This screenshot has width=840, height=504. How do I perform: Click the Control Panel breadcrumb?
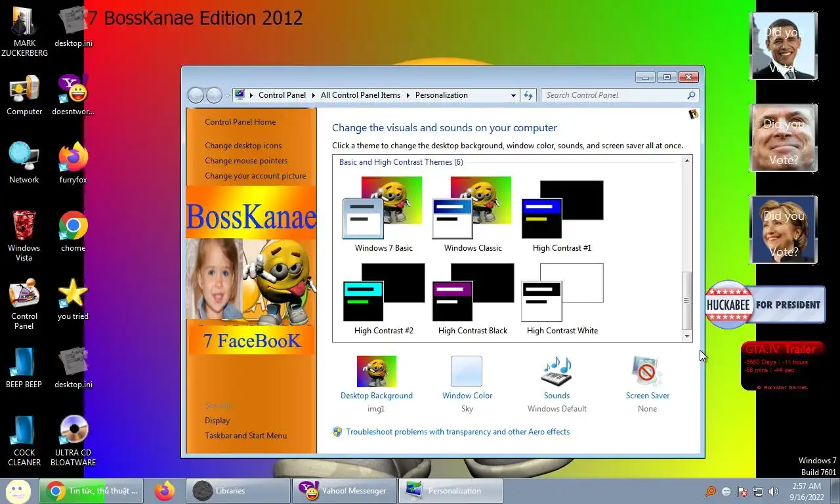click(x=282, y=95)
